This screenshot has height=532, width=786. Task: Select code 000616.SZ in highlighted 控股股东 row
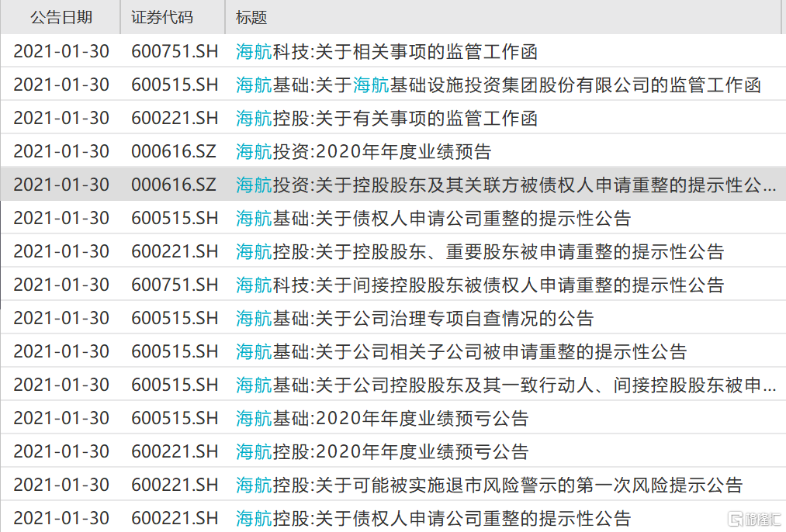(174, 185)
